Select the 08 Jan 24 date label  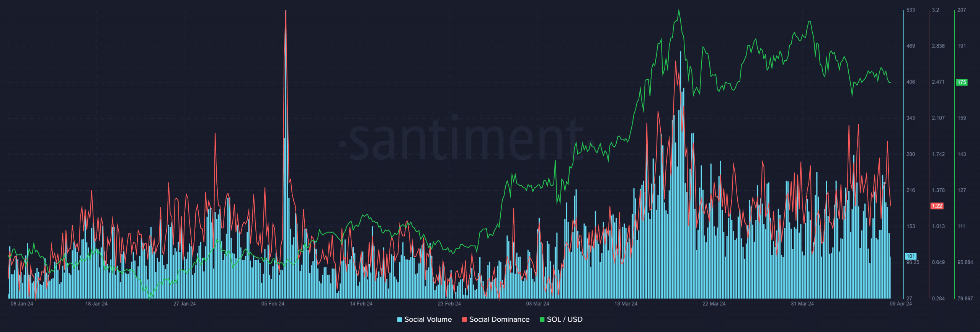(x=22, y=304)
